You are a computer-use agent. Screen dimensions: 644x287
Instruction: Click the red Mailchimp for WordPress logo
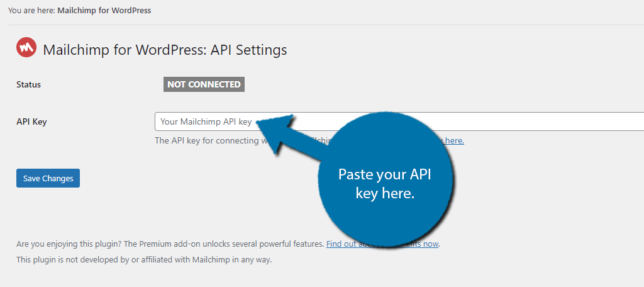coord(26,47)
